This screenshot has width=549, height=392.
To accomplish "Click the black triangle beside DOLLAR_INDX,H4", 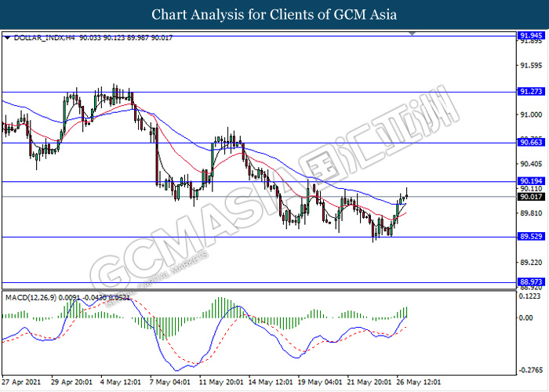I will 7,37.
